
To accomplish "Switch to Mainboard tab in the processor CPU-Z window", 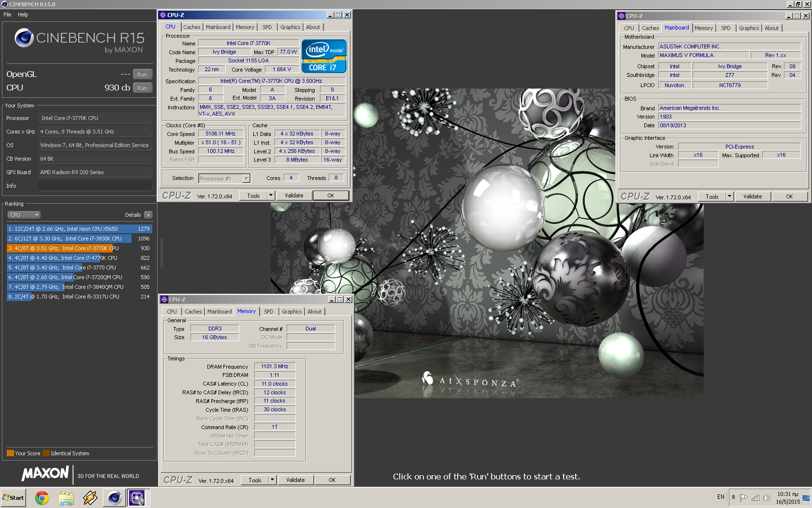I will (x=218, y=27).
